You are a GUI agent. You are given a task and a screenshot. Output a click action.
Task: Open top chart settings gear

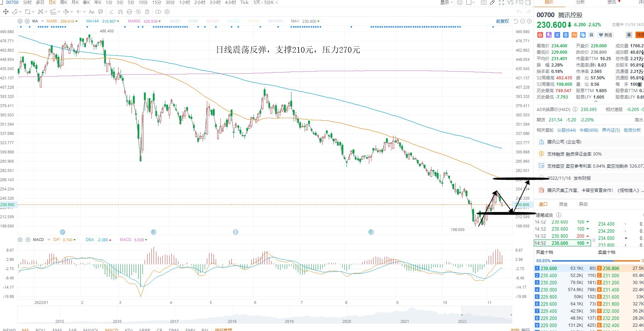click(460, 2)
